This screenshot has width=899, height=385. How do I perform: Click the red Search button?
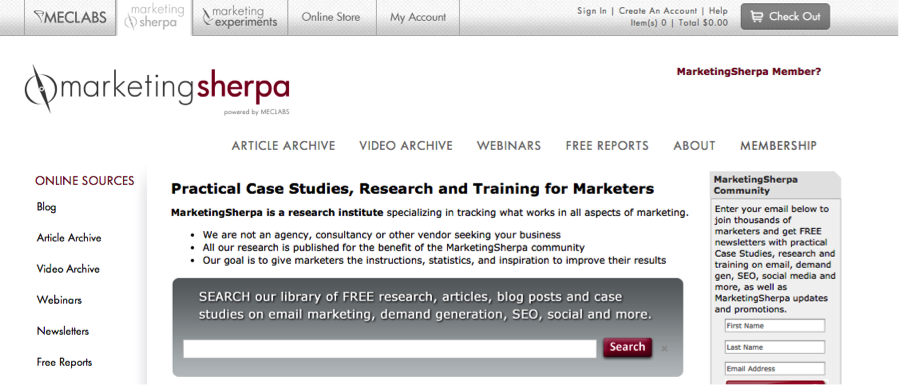[x=627, y=347]
